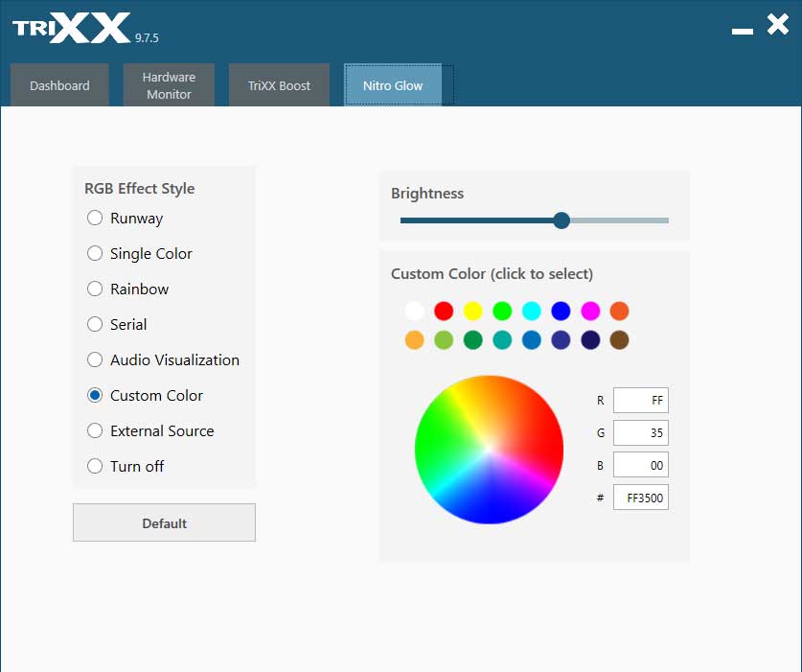
Task: Choose the bright blue color swatch
Action: point(561,311)
